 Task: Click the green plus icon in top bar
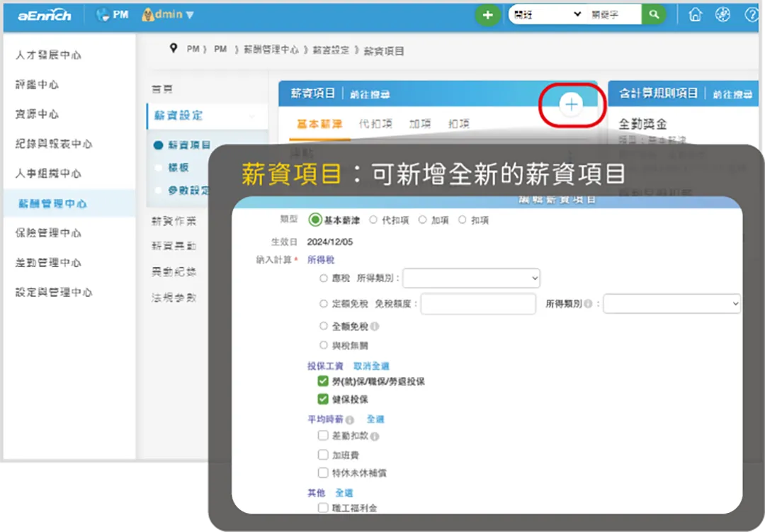coord(487,14)
